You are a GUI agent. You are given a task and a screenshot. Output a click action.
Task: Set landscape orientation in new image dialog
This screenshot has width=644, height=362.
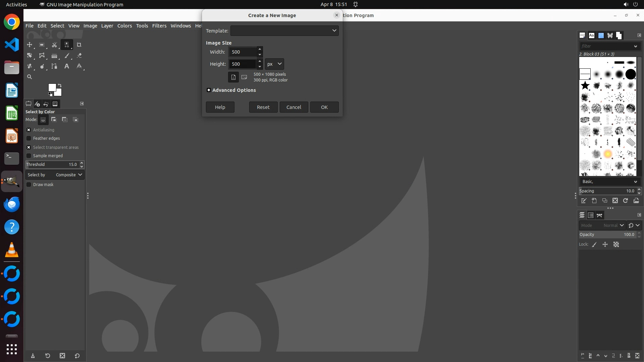click(244, 77)
